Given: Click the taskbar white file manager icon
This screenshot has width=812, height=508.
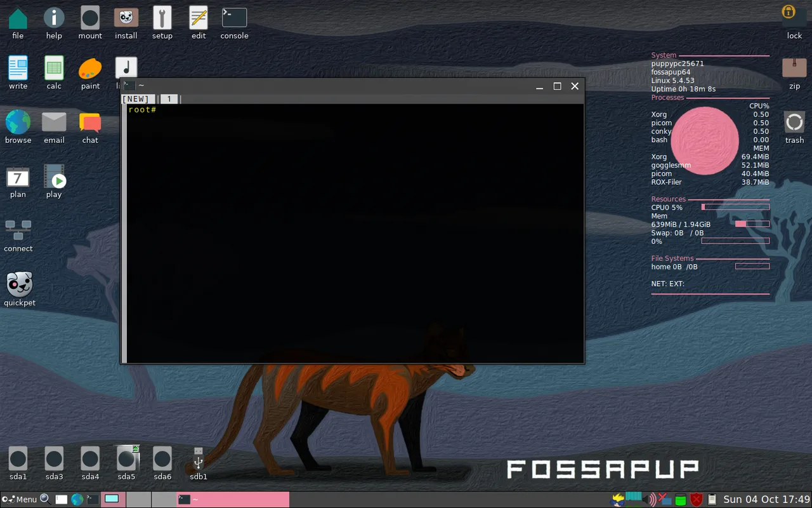Looking at the screenshot, I should (61, 500).
